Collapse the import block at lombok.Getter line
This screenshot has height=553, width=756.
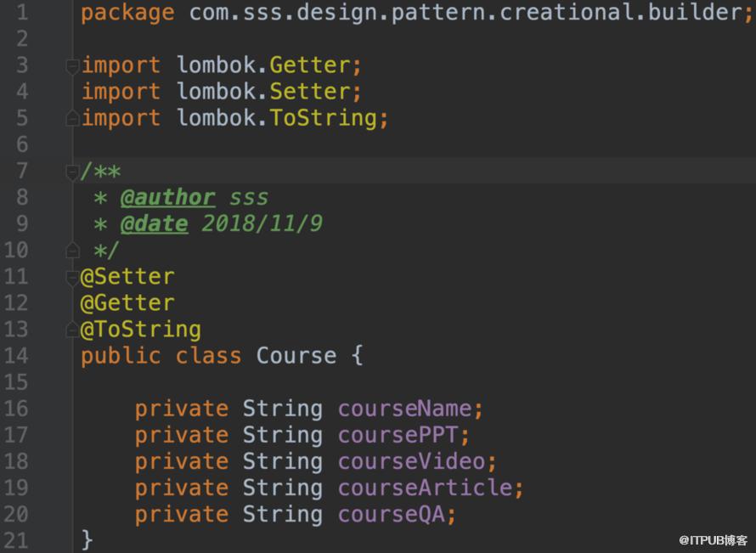coord(72,66)
